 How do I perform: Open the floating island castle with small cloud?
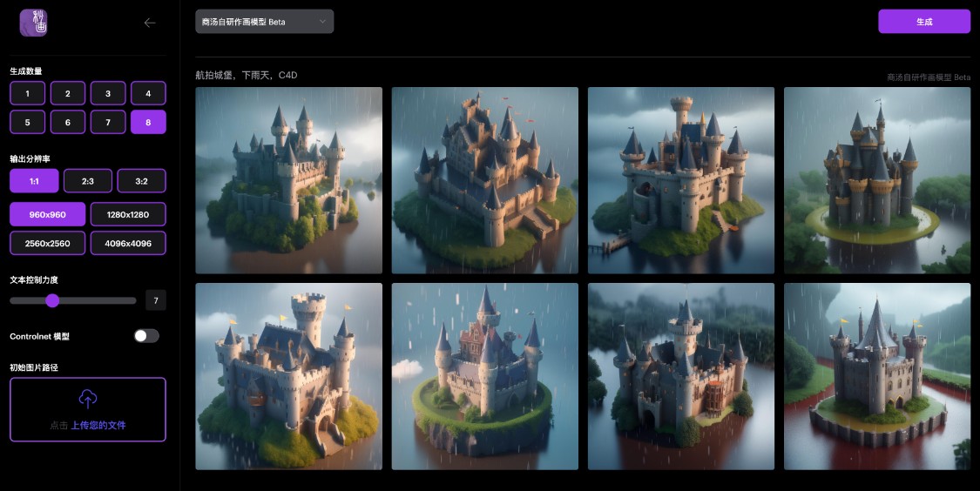pos(485,376)
